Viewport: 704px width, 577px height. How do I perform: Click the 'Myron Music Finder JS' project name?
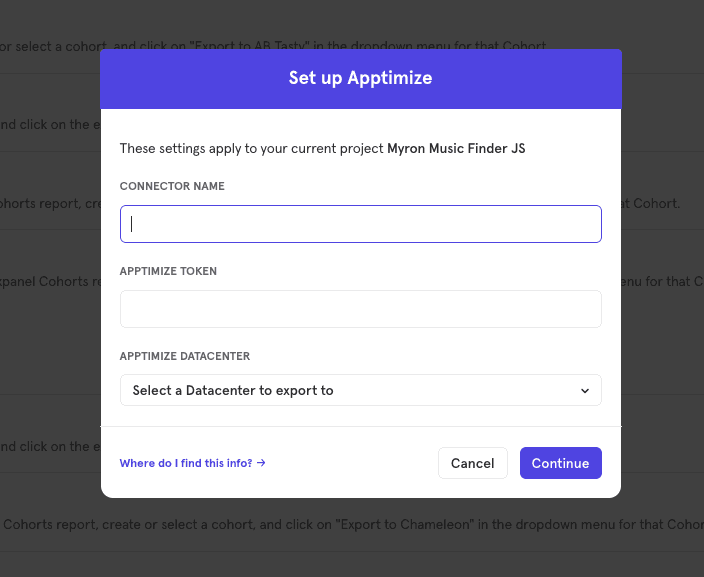pos(456,148)
